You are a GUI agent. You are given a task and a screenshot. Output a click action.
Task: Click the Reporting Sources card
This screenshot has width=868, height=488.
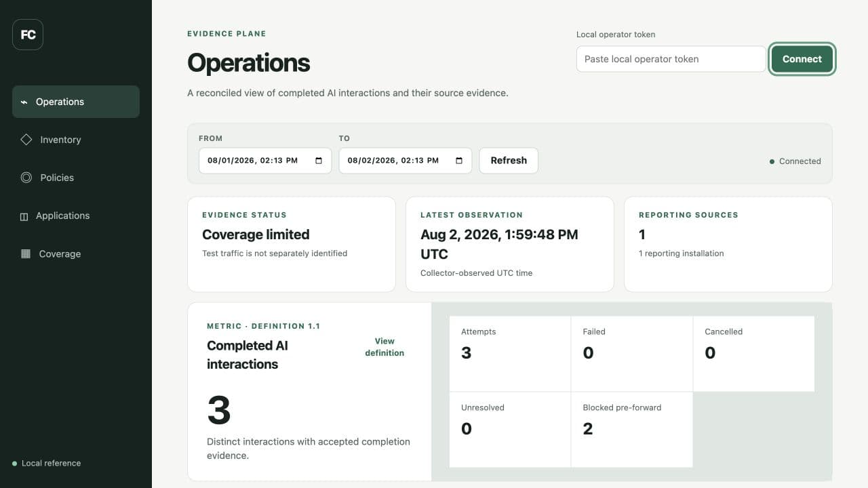coord(728,244)
